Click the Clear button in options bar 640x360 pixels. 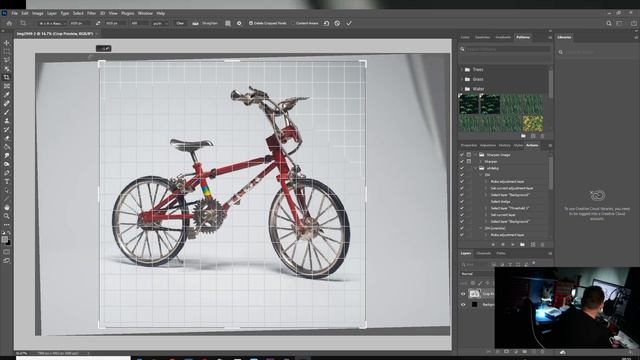coord(180,23)
